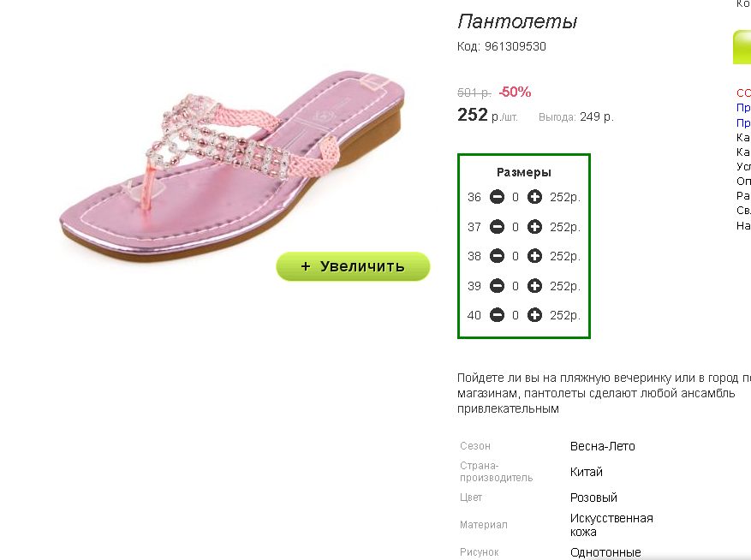Decrease quantity for size 38
Viewport: 751px width, 560px height.
(497, 256)
